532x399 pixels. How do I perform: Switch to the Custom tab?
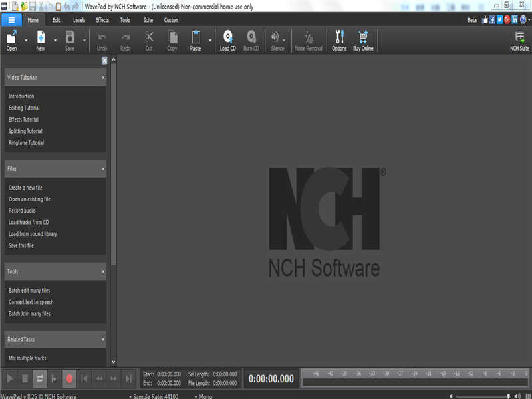point(171,20)
